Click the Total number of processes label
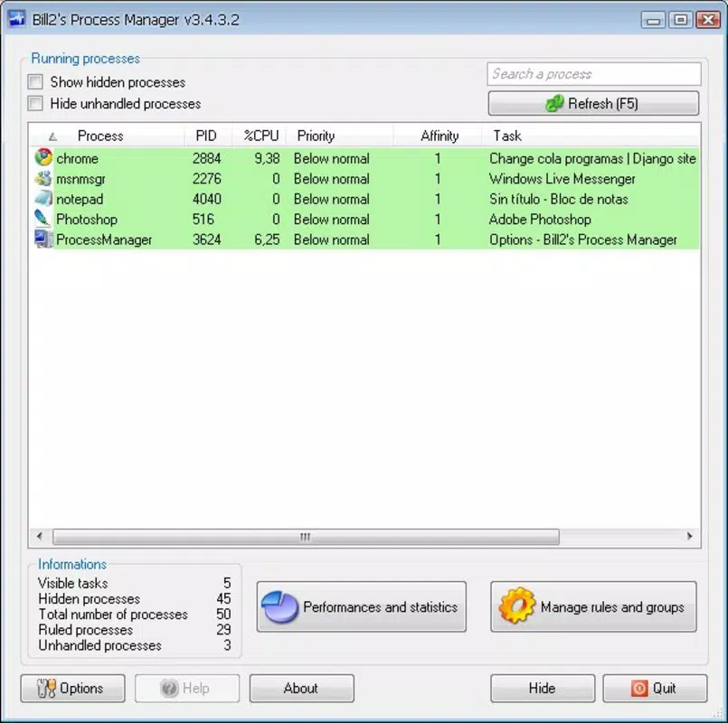 point(113,615)
